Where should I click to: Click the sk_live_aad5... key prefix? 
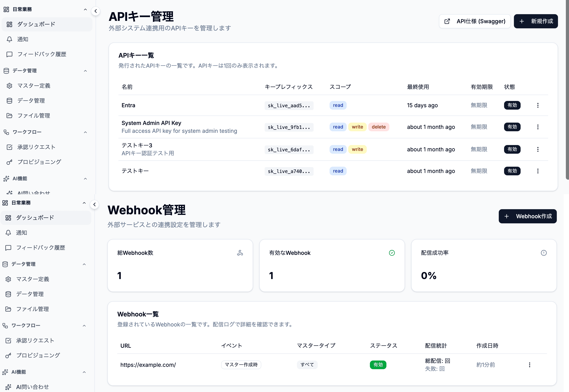(x=289, y=106)
